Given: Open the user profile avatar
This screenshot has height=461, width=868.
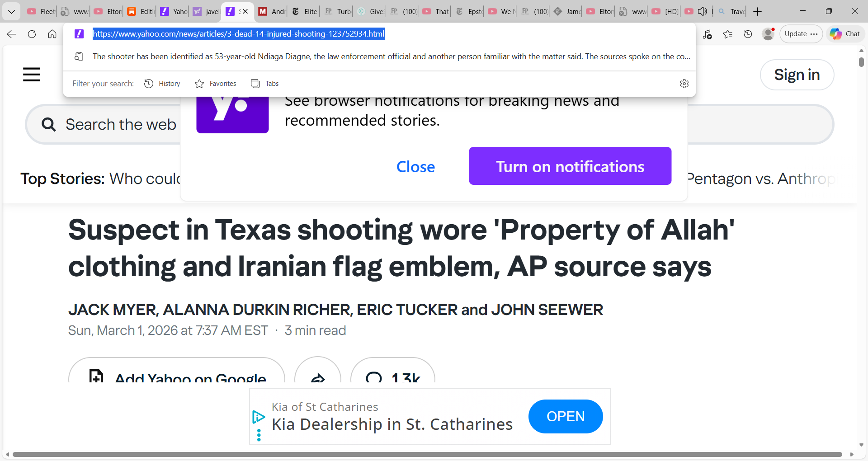Looking at the screenshot, I should point(768,34).
